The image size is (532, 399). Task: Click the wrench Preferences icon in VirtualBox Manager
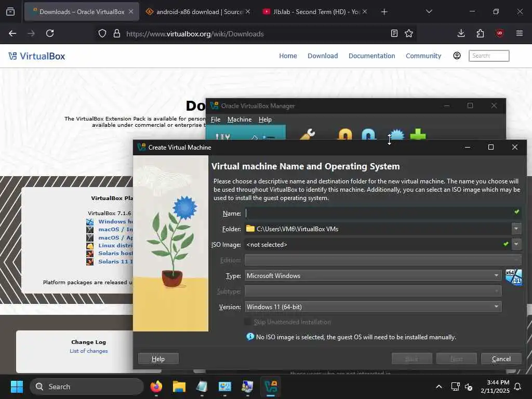pyautogui.click(x=308, y=135)
